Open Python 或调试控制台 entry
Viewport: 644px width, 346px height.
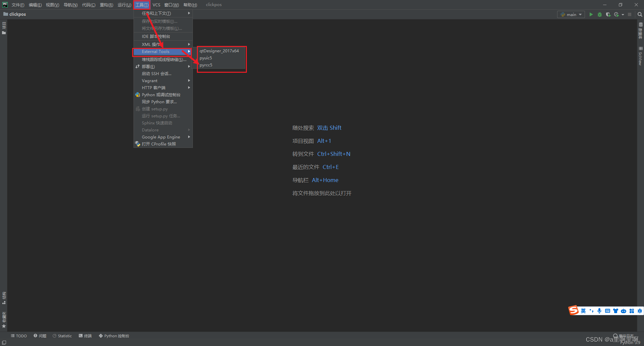pos(163,95)
